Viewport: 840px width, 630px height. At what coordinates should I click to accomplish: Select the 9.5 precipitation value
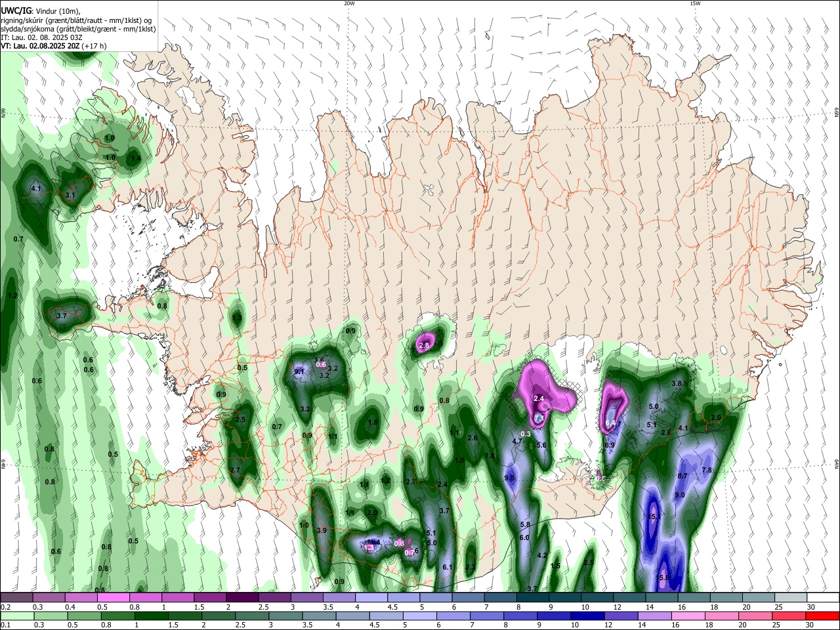click(509, 478)
